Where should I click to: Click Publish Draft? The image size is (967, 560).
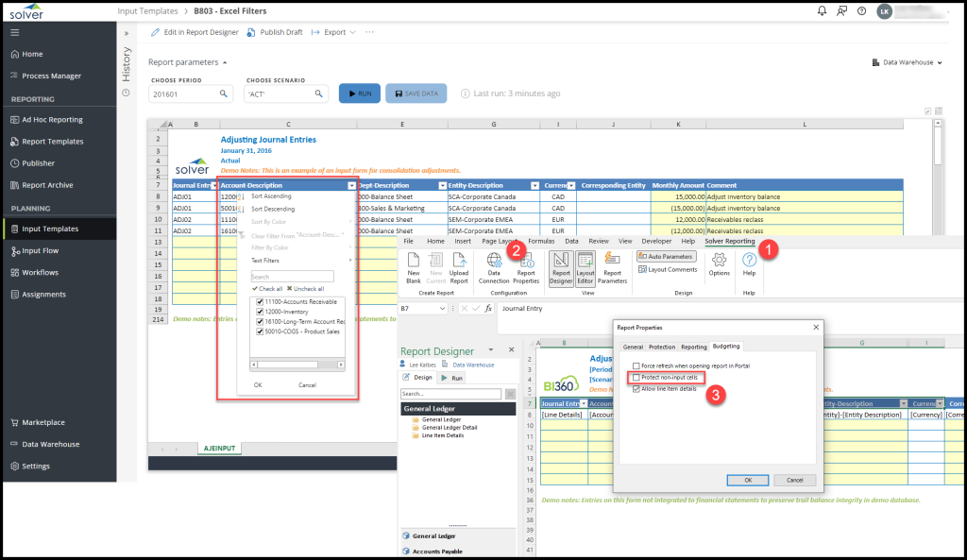pyautogui.click(x=275, y=32)
